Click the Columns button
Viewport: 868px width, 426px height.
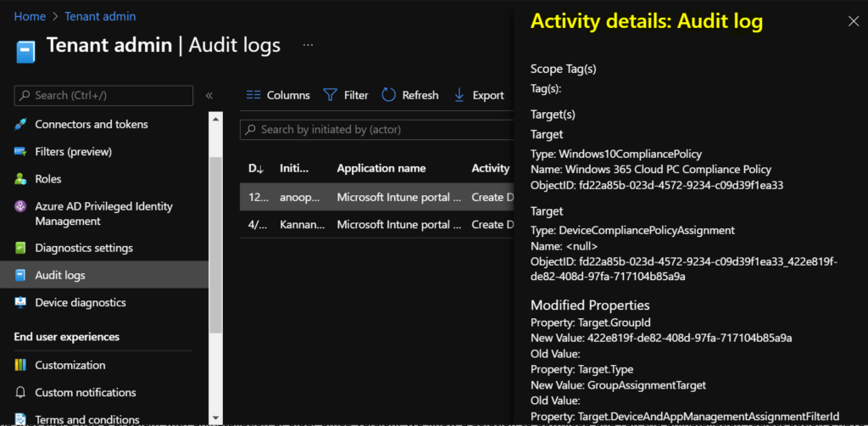[278, 95]
